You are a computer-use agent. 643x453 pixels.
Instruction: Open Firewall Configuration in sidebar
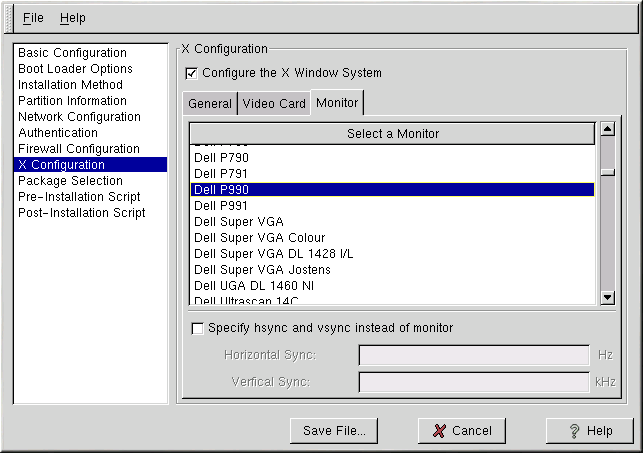pyautogui.click(x=78, y=149)
